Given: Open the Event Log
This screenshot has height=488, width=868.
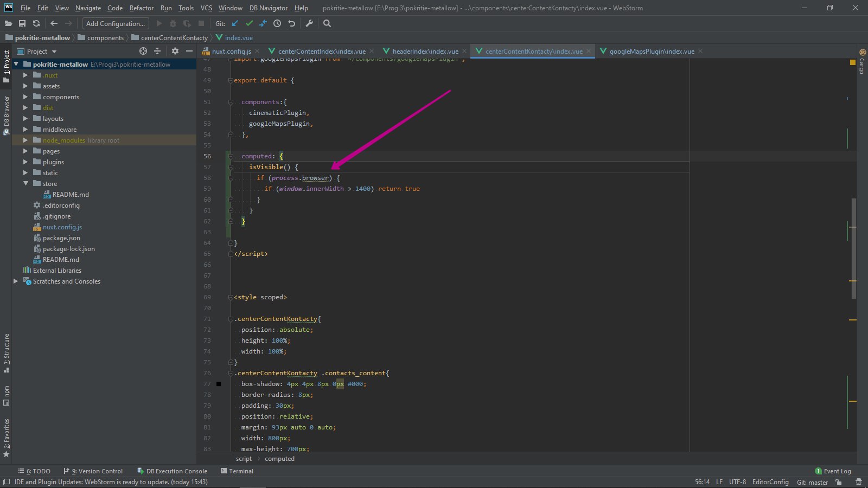Looking at the screenshot, I should click(833, 471).
